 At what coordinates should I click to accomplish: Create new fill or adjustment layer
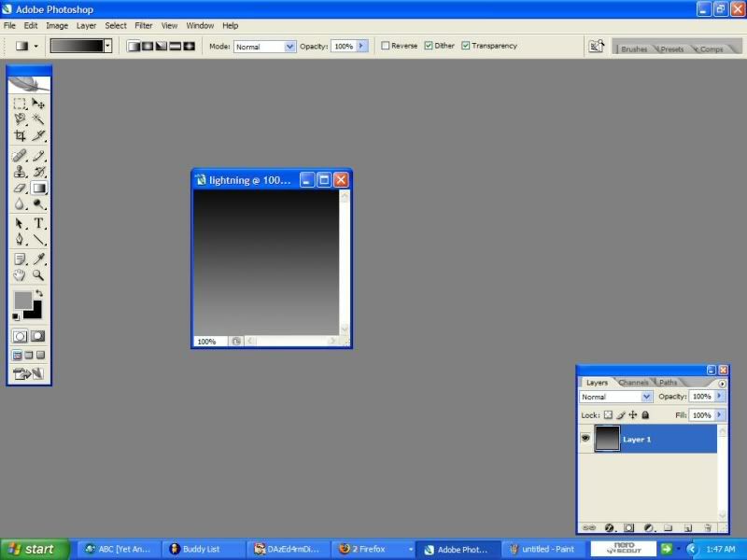(648, 527)
